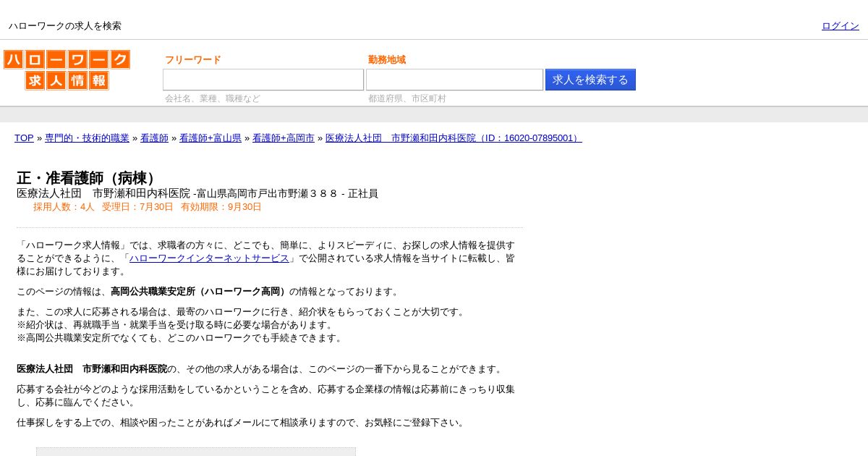Open the 看護師 breadcrumb link
This screenshot has width=868, height=456.
coord(154,138)
